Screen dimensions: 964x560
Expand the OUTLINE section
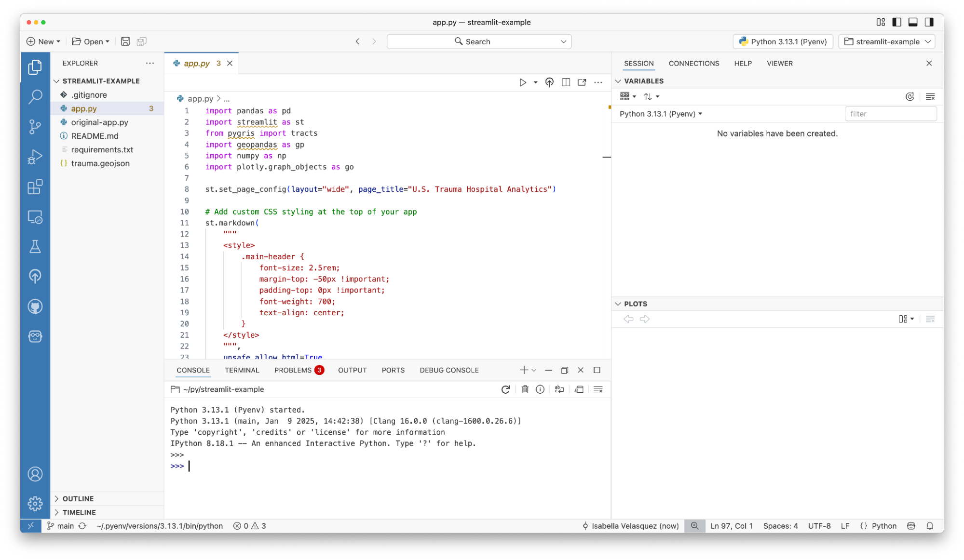pos(78,498)
